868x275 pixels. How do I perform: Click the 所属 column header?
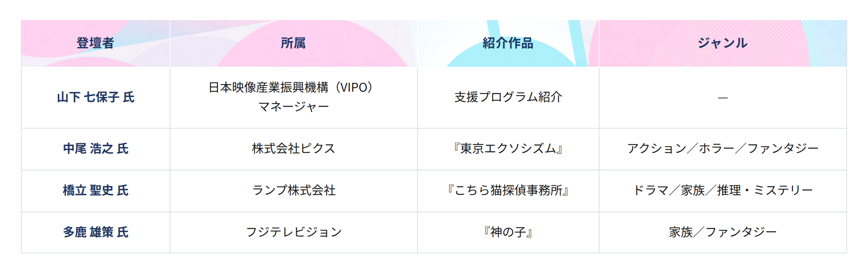293,43
